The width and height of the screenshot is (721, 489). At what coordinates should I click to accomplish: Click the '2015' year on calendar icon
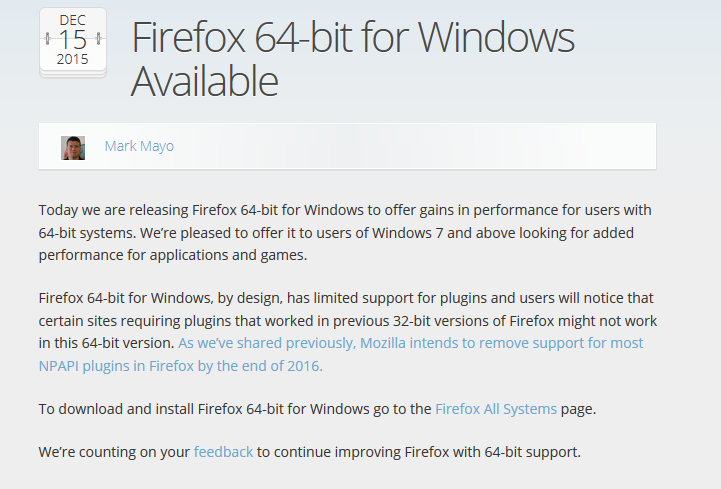pyautogui.click(x=73, y=59)
